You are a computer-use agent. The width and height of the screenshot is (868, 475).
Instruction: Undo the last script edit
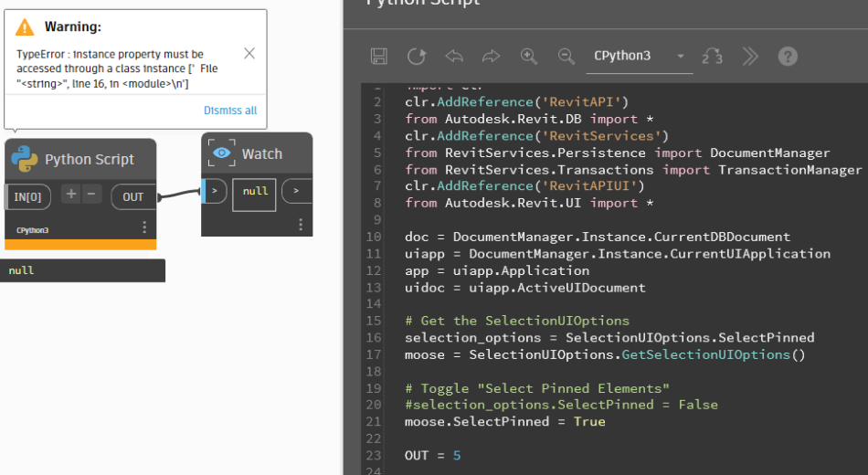pyautogui.click(x=454, y=56)
